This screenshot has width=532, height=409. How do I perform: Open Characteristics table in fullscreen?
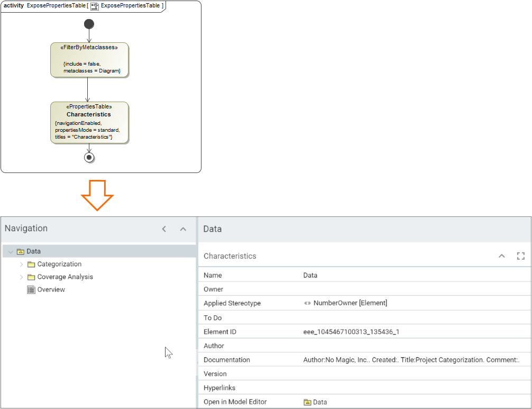click(521, 256)
